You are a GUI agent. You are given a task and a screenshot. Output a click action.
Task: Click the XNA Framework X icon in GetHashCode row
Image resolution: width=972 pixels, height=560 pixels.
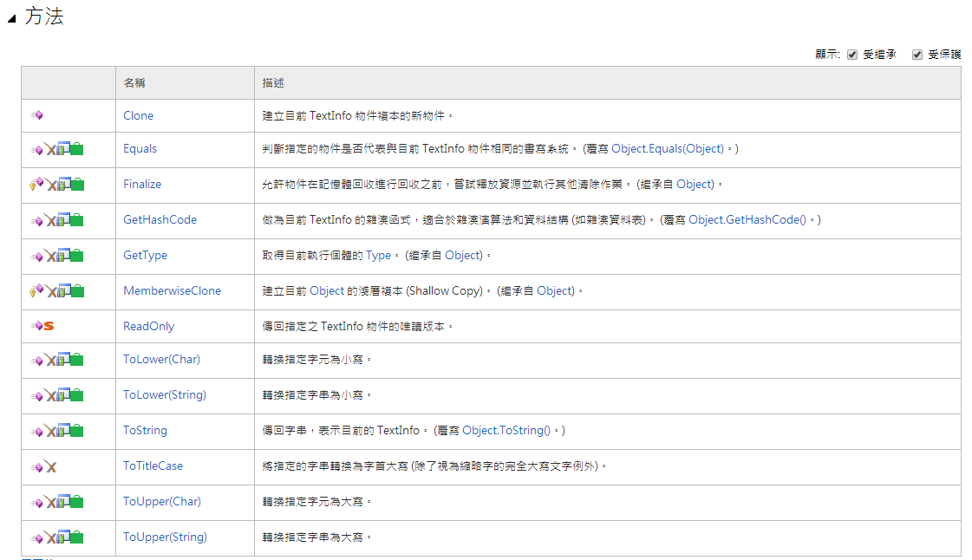coord(51,220)
